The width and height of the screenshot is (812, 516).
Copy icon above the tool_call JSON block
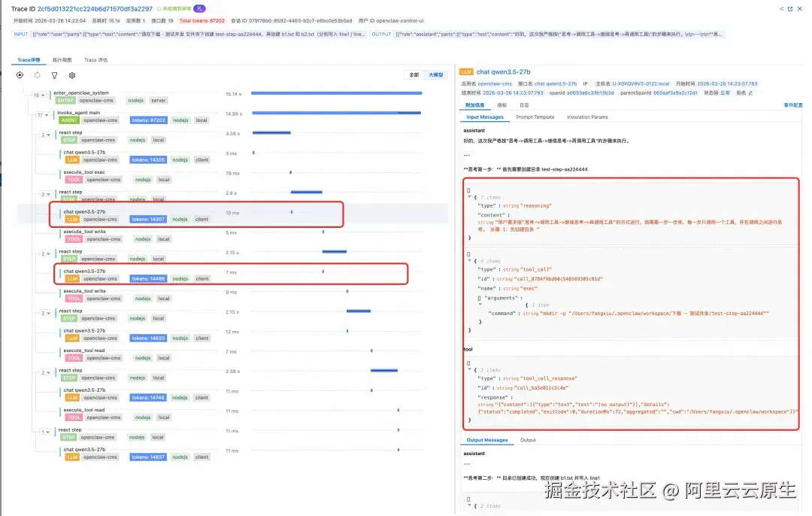[468, 254]
